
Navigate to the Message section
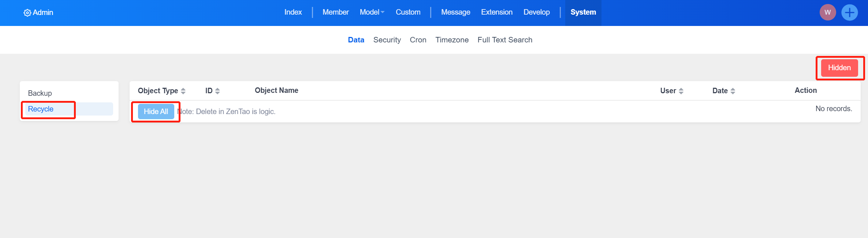[455, 12]
